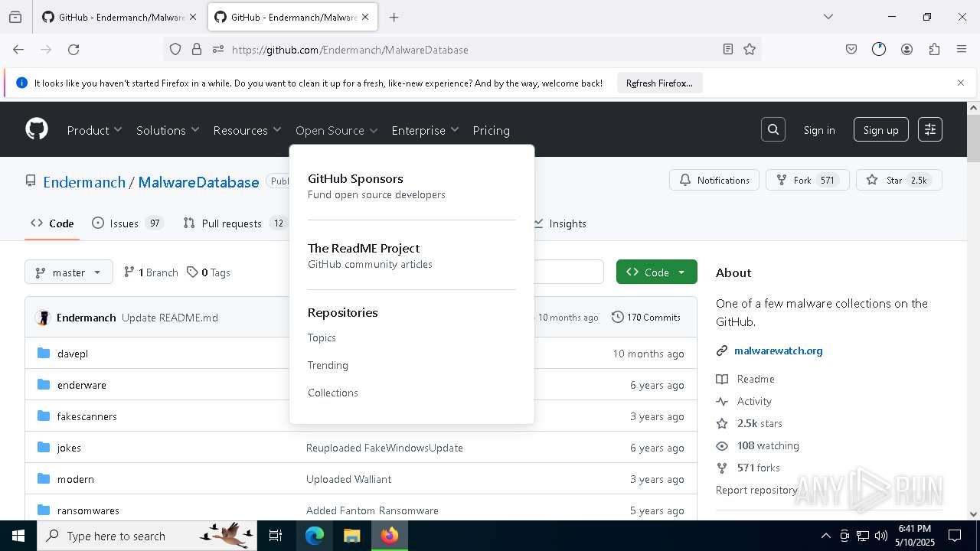Open the Windows notification center
Screen dimensions: 980x551
coord(955,536)
